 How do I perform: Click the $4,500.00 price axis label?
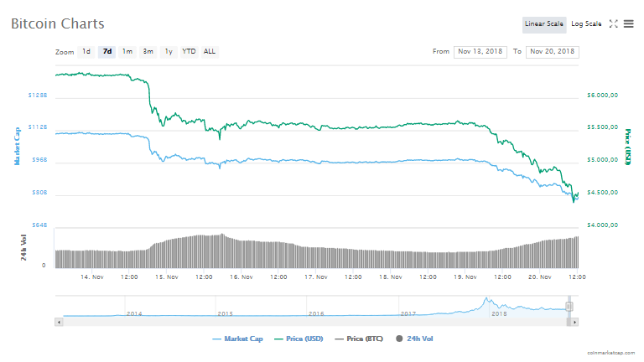click(x=602, y=193)
